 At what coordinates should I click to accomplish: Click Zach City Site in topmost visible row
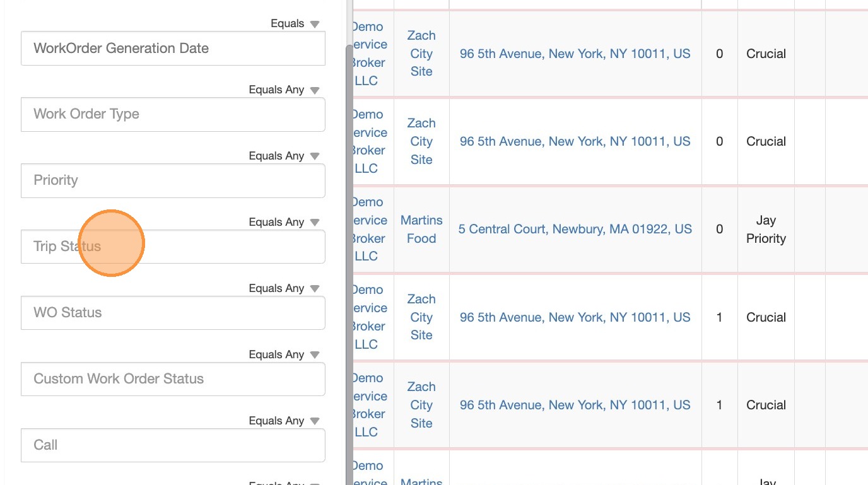pyautogui.click(x=421, y=54)
